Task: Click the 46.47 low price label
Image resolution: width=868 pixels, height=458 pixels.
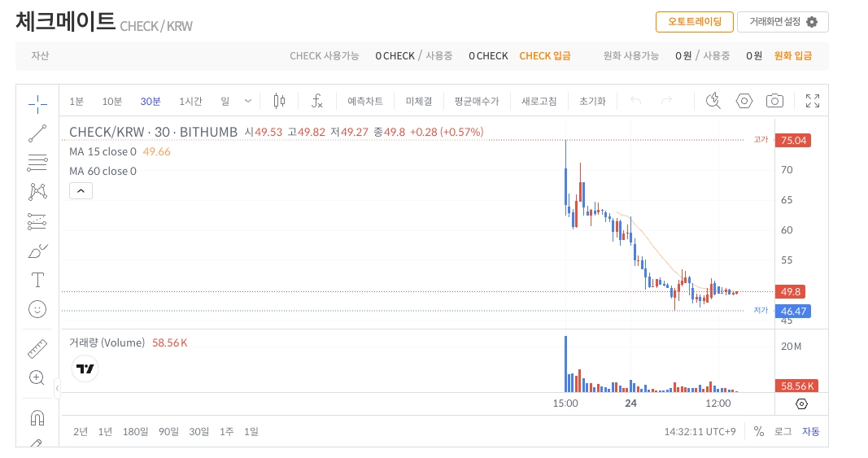Action: 792,312
